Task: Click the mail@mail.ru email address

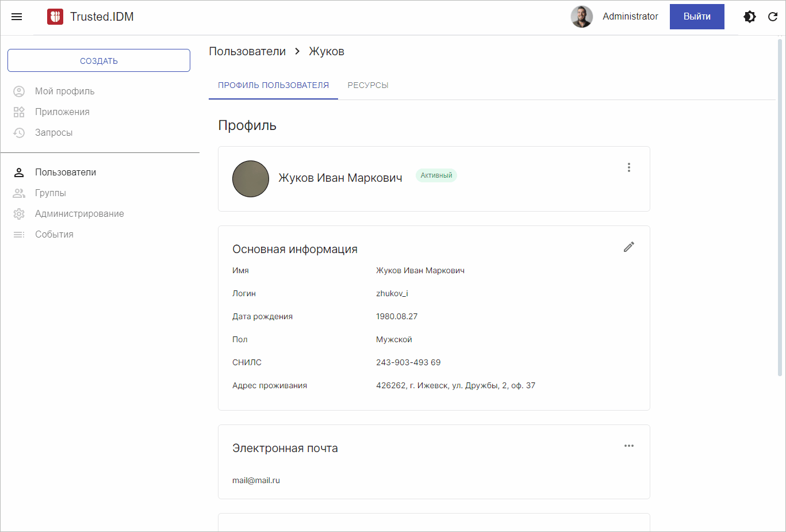Action: pyautogui.click(x=255, y=480)
